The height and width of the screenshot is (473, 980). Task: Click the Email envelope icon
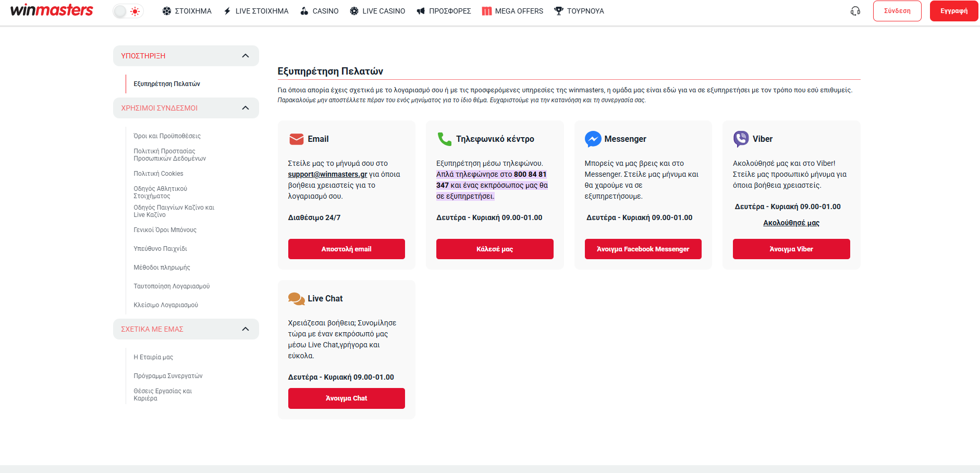coord(296,139)
